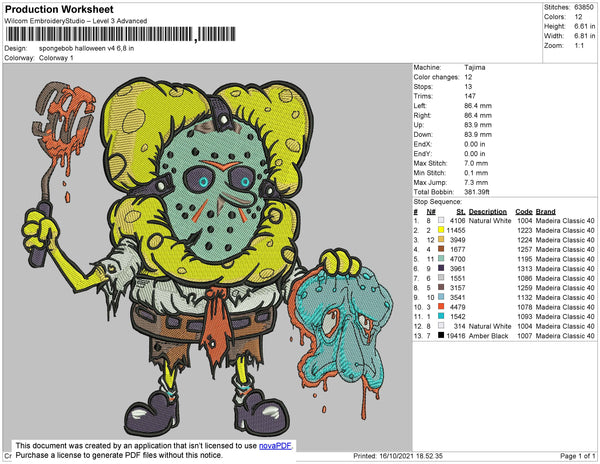Select the yellow swatch for code 1223
The width and height of the screenshot is (600, 464).
[x=441, y=230]
